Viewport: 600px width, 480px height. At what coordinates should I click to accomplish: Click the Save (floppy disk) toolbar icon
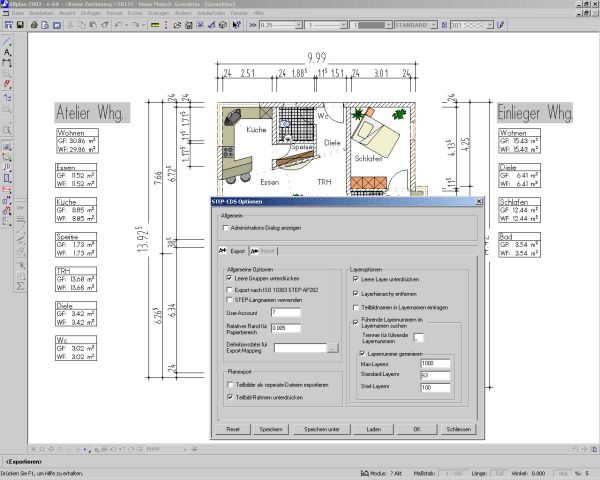[x=20, y=25]
